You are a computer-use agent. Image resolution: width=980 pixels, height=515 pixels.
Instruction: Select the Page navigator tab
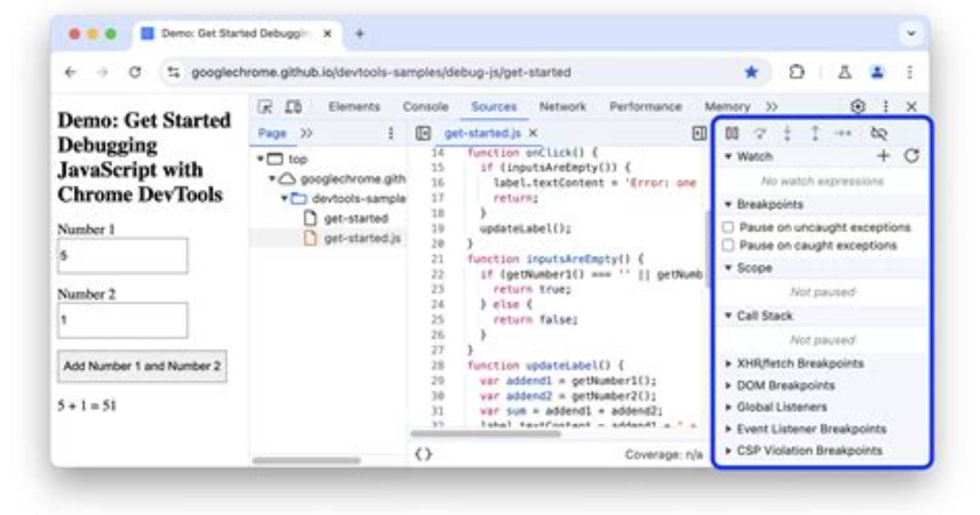pyautogui.click(x=272, y=134)
